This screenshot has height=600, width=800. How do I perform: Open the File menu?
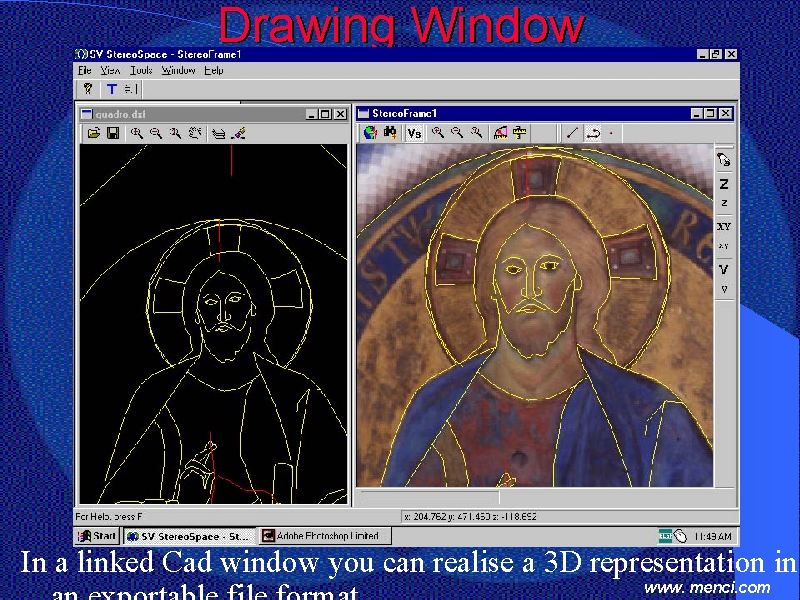click(84, 70)
